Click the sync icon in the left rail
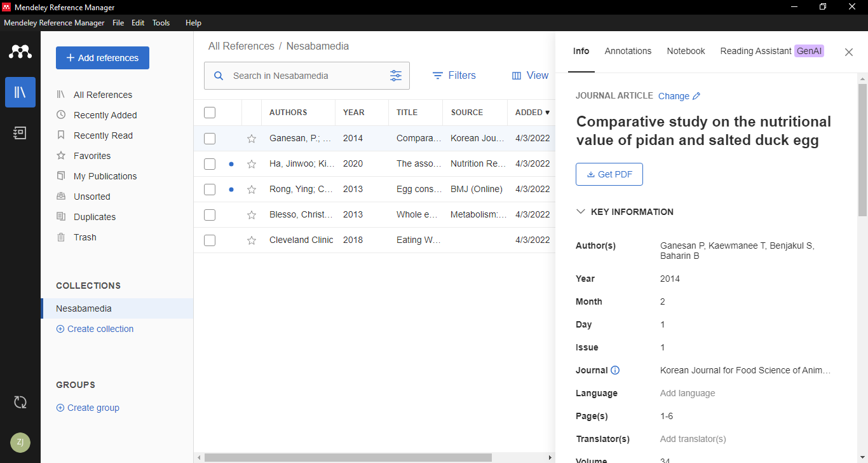 click(20, 402)
